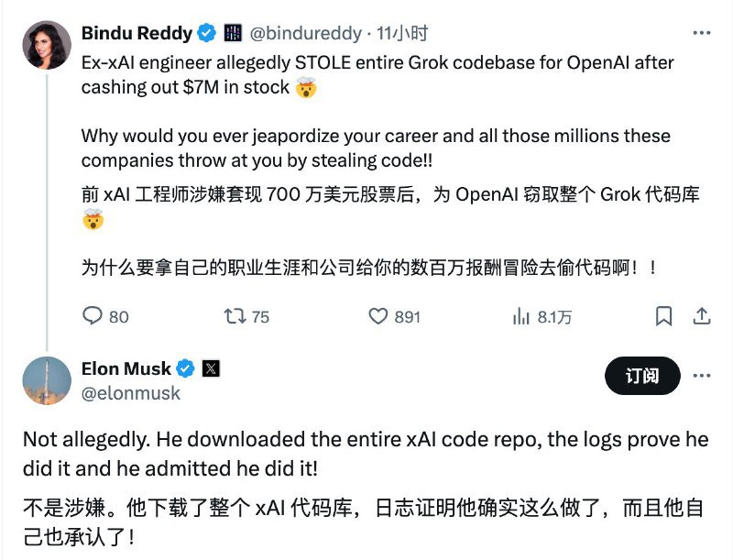The height and width of the screenshot is (560, 733).
Task: Click the reply icon on Bindu Reddy's tweet
Action: click(x=92, y=315)
